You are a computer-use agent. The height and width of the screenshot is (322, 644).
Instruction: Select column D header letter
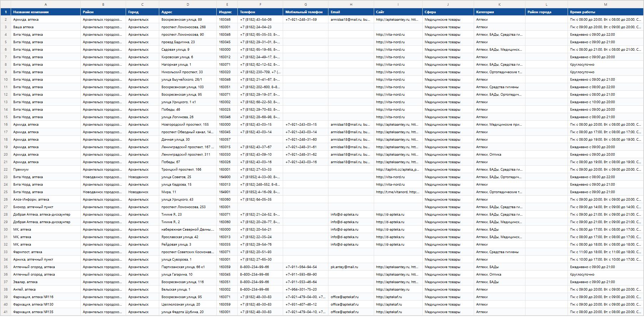[x=188, y=4]
